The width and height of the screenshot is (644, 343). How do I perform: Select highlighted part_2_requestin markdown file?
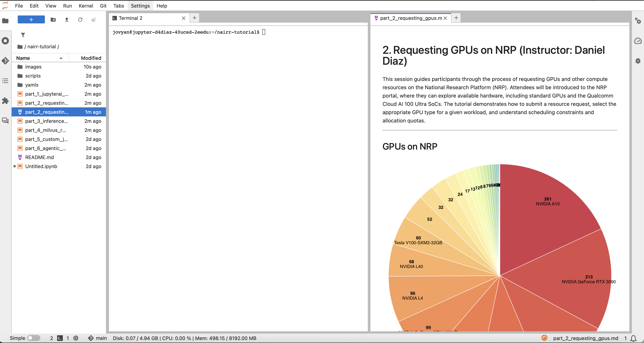click(x=59, y=112)
